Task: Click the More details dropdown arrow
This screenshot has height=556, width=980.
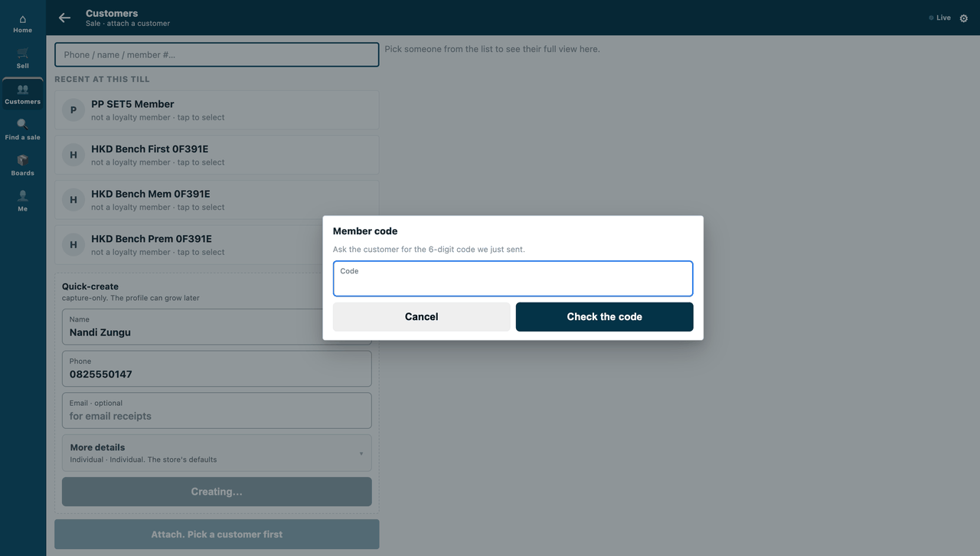Action: coord(361,453)
